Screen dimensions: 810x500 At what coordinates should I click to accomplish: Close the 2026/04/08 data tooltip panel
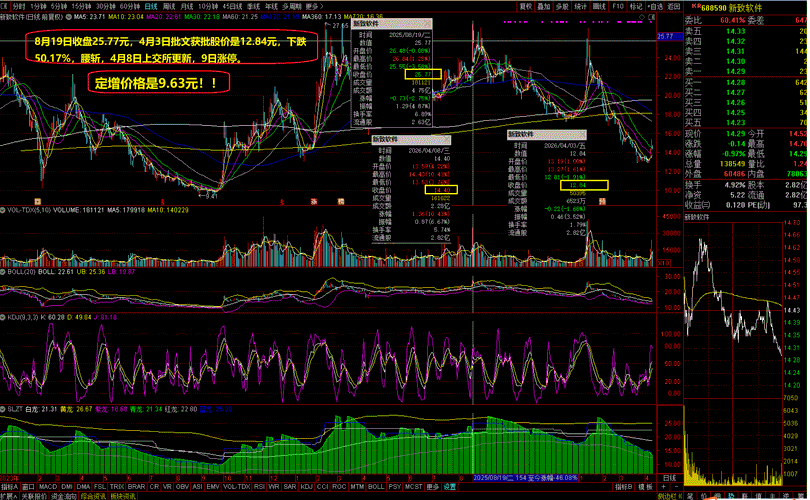(446, 139)
